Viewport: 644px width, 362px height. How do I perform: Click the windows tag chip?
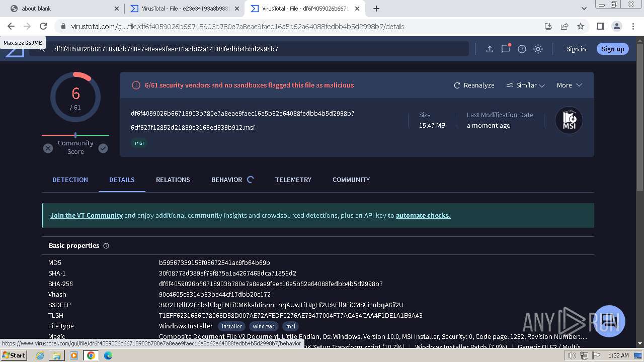[264, 326]
